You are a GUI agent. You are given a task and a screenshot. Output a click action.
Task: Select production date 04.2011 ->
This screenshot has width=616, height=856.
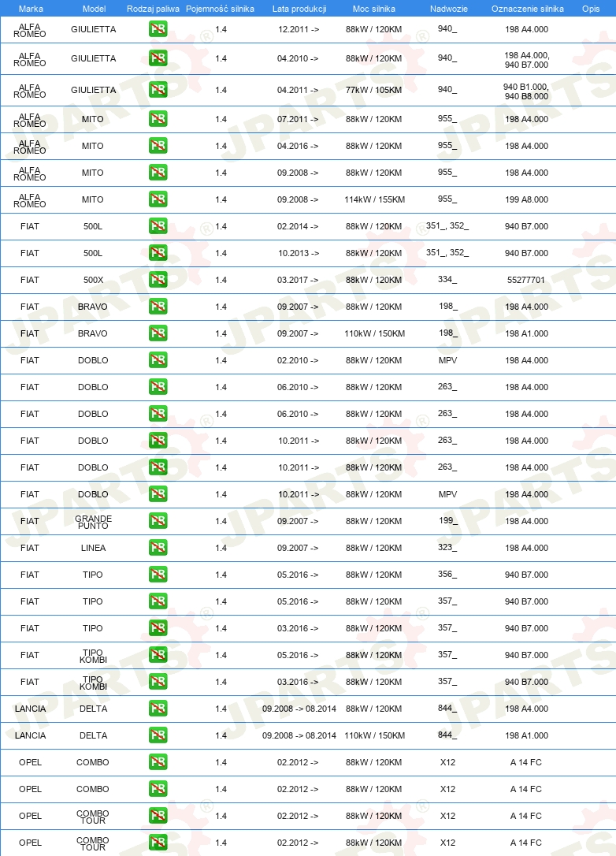click(298, 90)
